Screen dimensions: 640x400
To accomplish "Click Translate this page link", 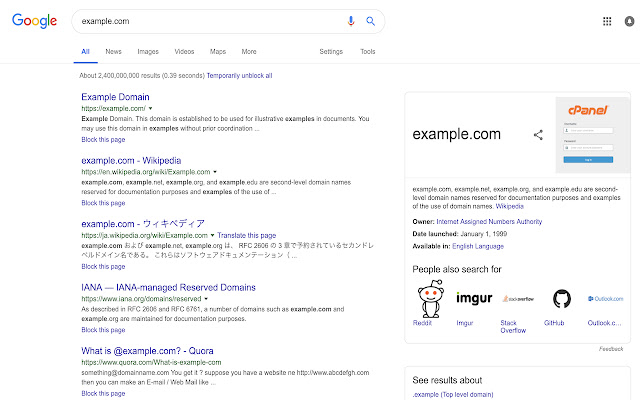I will 247,236.
